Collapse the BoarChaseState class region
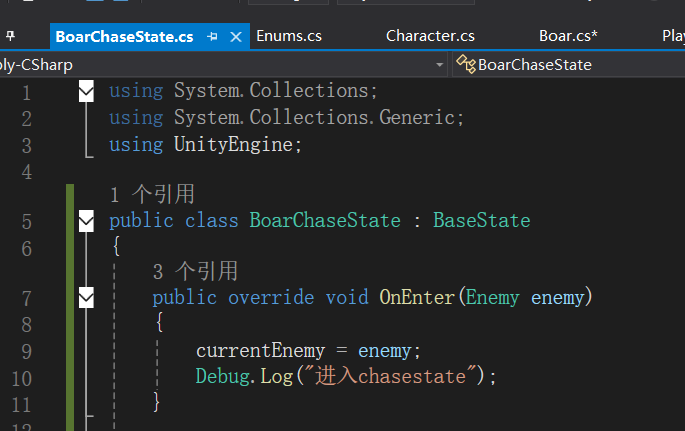The image size is (685, 431). click(x=86, y=220)
